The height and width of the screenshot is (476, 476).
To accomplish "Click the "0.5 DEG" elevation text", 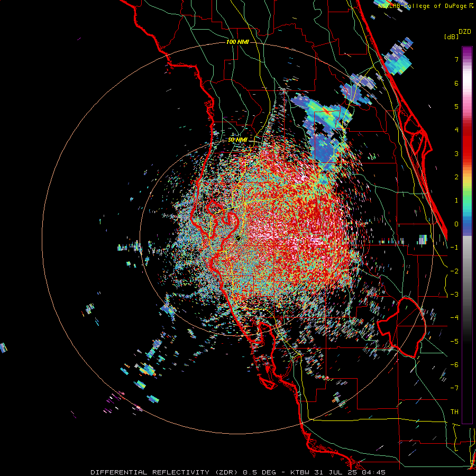I will [x=260, y=472].
